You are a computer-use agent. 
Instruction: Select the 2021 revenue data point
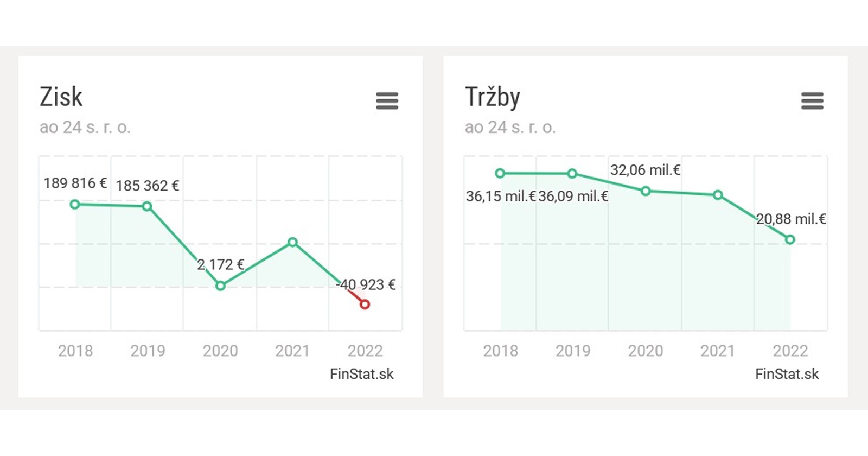click(x=718, y=194)
